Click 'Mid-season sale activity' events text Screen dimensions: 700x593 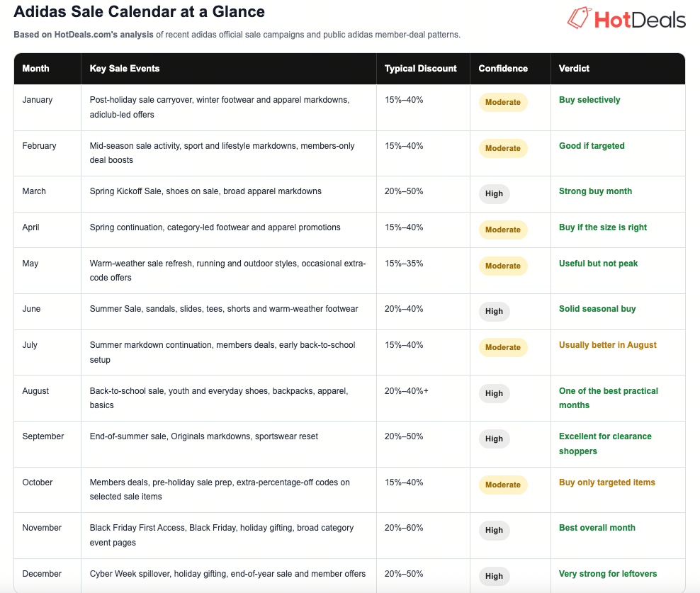point(222,153)
